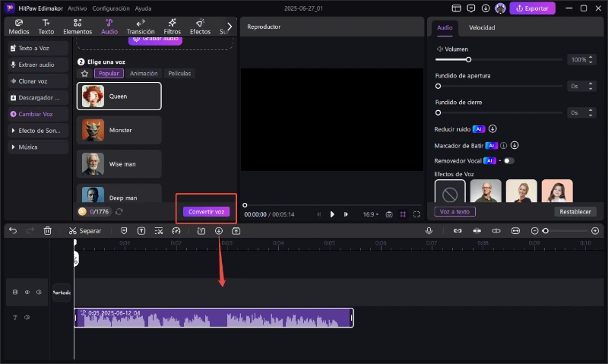The width and height of the screenshot is (608, 364).
Task: Open the 16:9 aspect ratio dropdown
Action: click(x=371, y=214)
